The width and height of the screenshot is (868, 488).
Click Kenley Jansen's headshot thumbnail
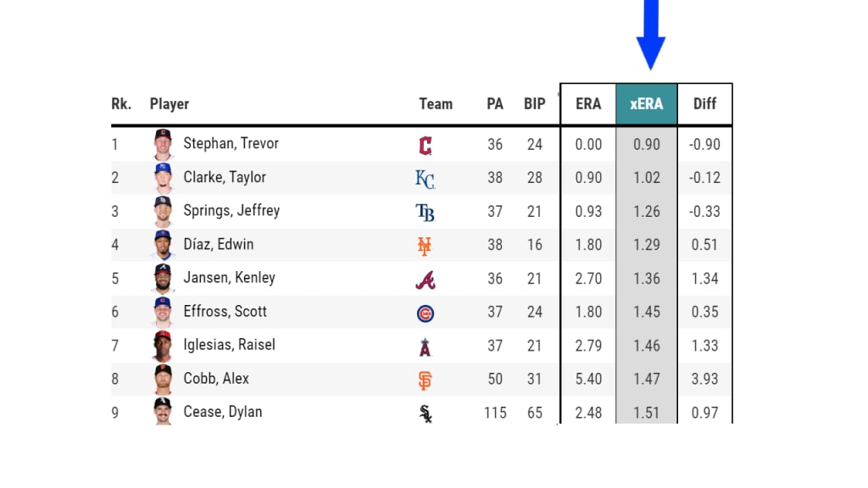click(x=163, y=279)
